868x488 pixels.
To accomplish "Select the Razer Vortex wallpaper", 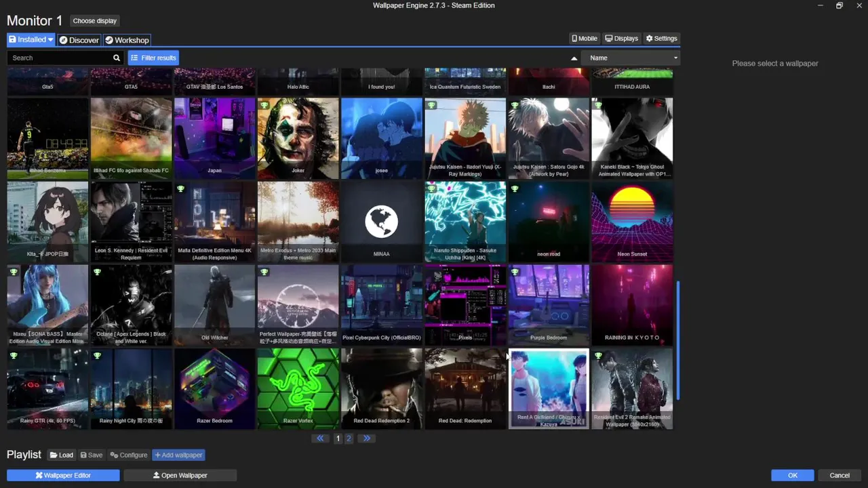I will (298, 388).
